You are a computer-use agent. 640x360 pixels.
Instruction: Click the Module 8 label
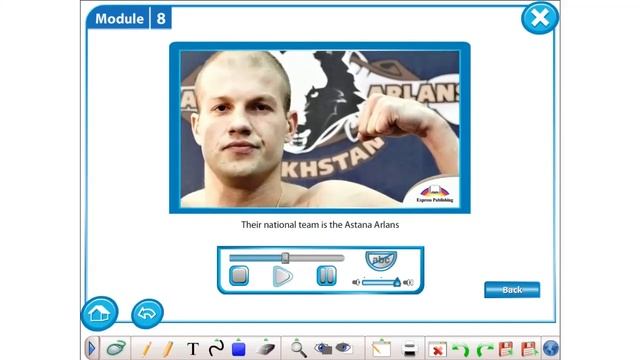tap(129, 18)
